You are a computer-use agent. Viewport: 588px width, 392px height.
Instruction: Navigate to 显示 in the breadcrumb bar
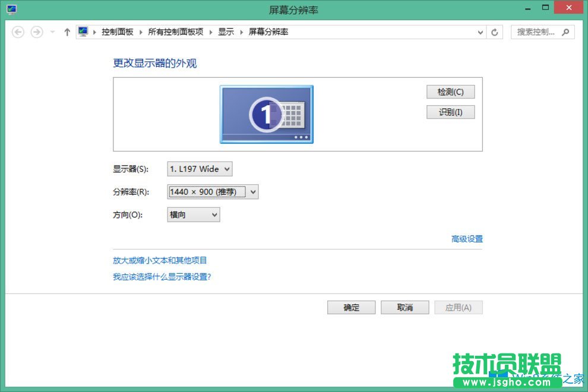pyautogui.click(x=226, y=31)
